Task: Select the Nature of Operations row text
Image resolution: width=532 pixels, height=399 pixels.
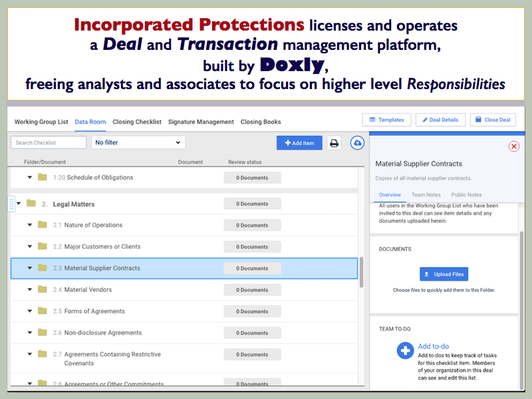Action: pyautogui.click(x=93, y=225)
